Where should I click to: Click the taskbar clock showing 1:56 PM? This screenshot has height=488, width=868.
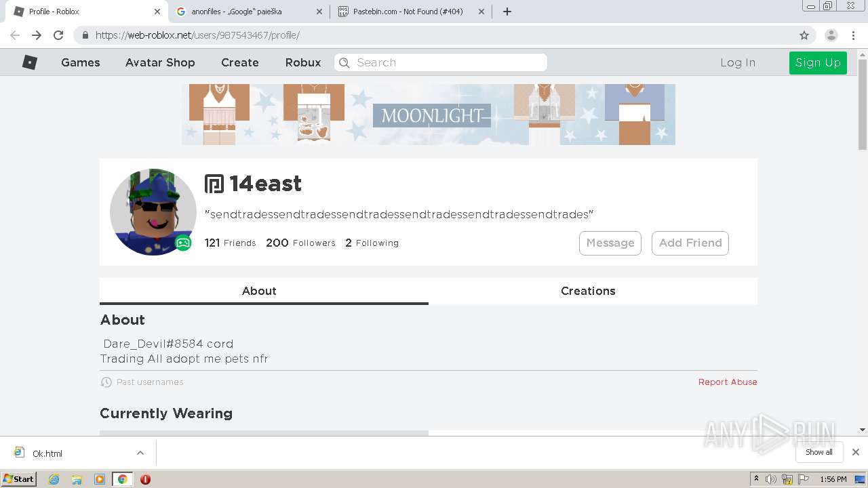pos(833,479)
